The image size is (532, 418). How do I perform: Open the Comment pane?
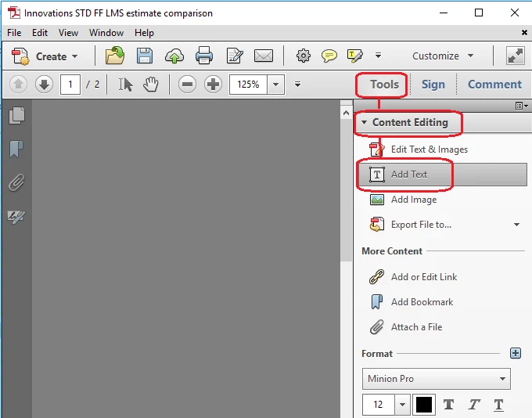(x=494, y=85)
